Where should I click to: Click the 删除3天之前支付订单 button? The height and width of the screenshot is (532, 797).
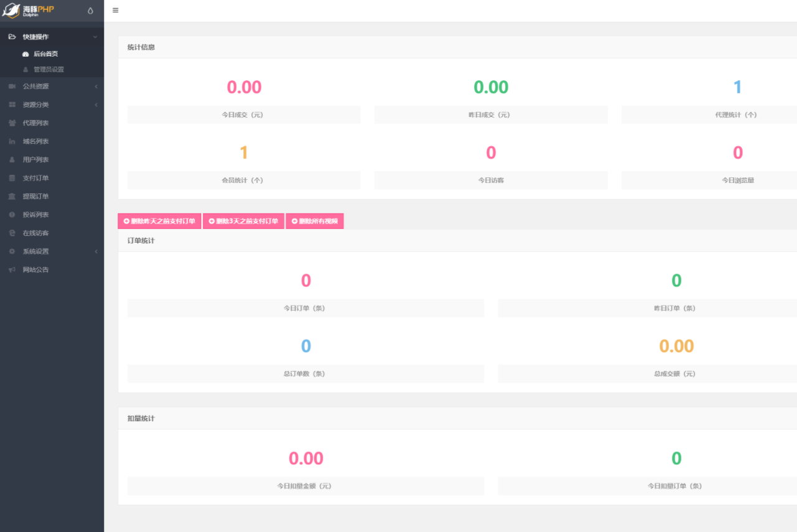[x=243, y=221]
